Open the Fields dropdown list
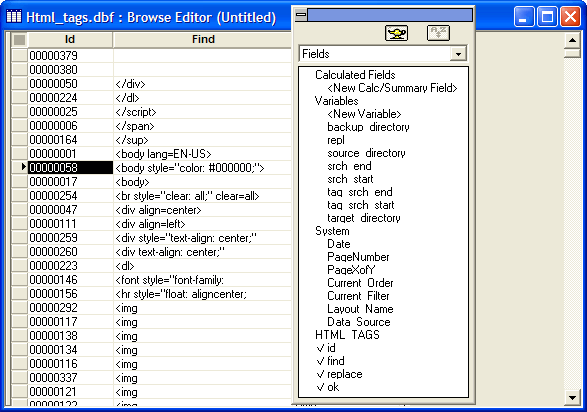Image resolution: width=587 pixels, height=412 pixels. tap(458, 54)
